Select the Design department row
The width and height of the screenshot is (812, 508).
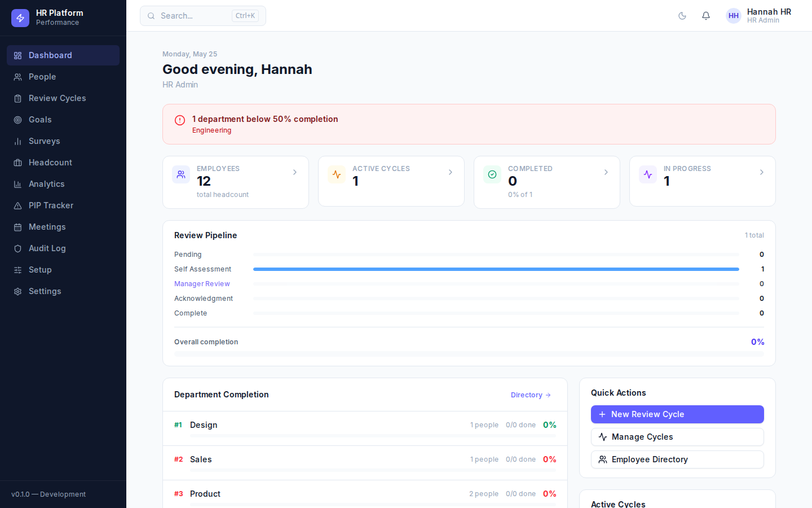365,428
